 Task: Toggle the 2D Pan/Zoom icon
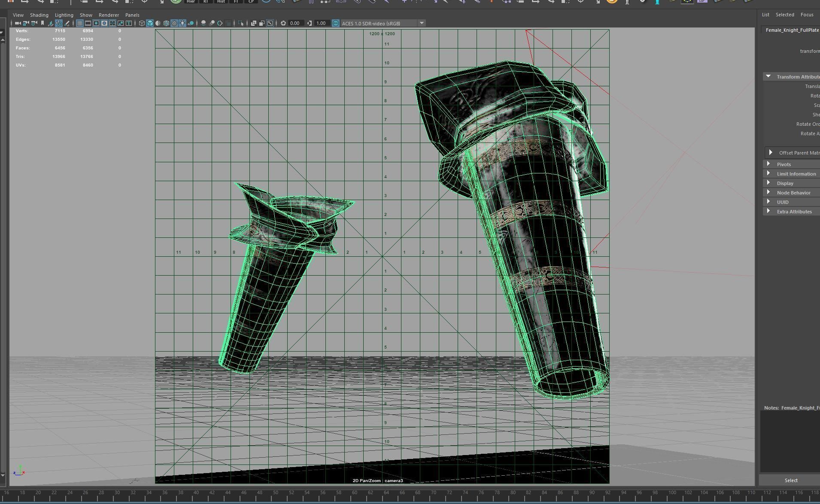pos(59,23)
